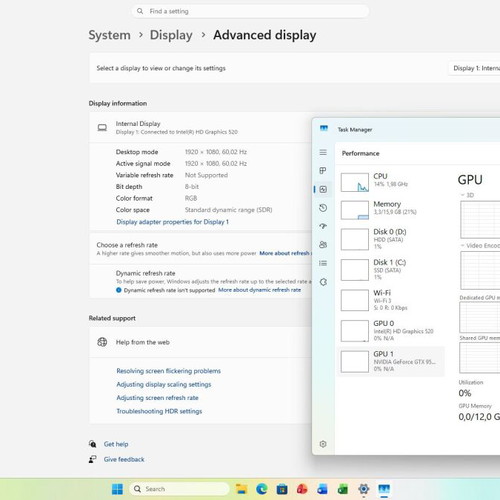Viewport: 500px width, 500px height.
Task: Click Find a setting search box
Action: click(250, 11)
